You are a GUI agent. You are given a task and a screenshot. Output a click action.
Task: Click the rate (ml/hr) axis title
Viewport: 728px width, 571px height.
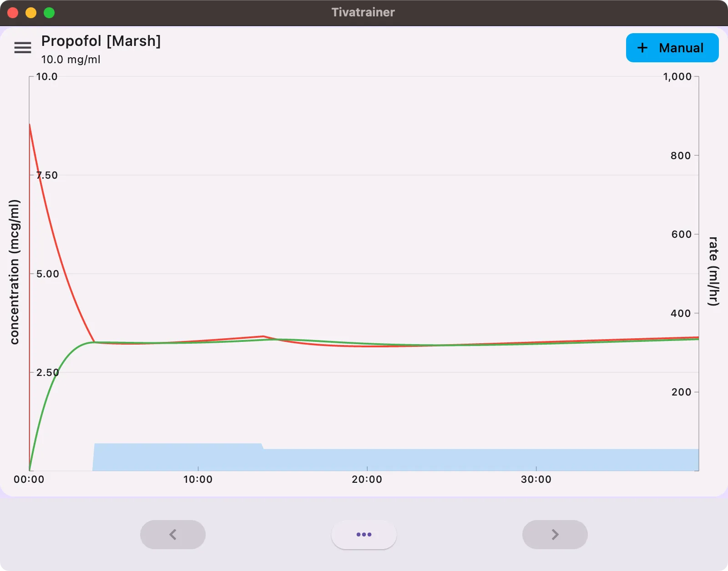tap(713, 271)
